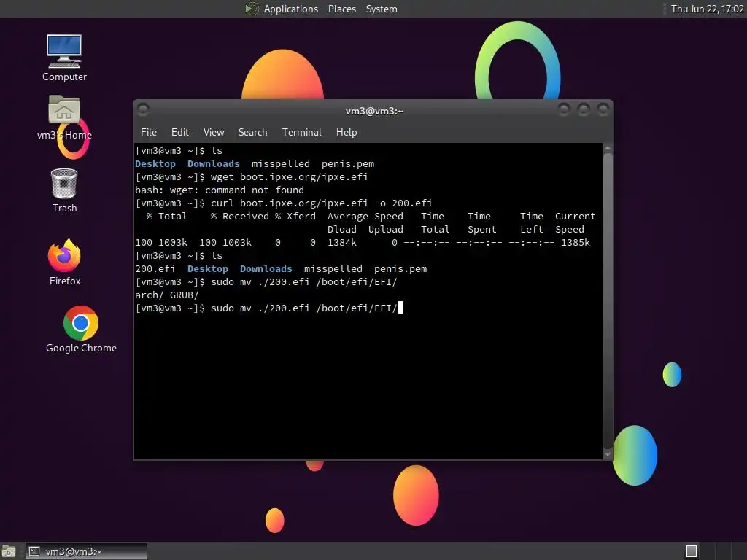Open the terminal File menu
747x560 pixels.
coord(149,133)
